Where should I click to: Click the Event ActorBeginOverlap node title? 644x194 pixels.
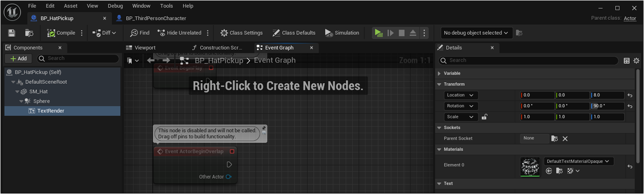[194, 152]
